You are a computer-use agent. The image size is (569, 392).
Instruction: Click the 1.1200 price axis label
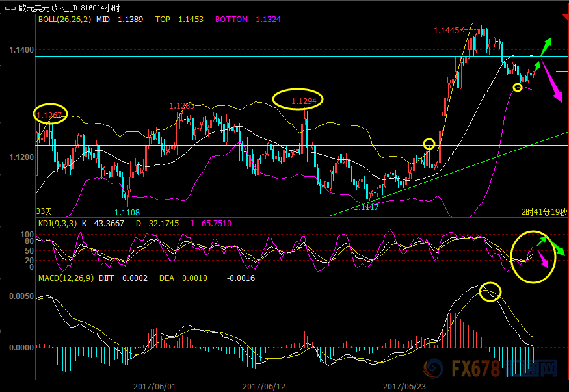coord(21,157)
